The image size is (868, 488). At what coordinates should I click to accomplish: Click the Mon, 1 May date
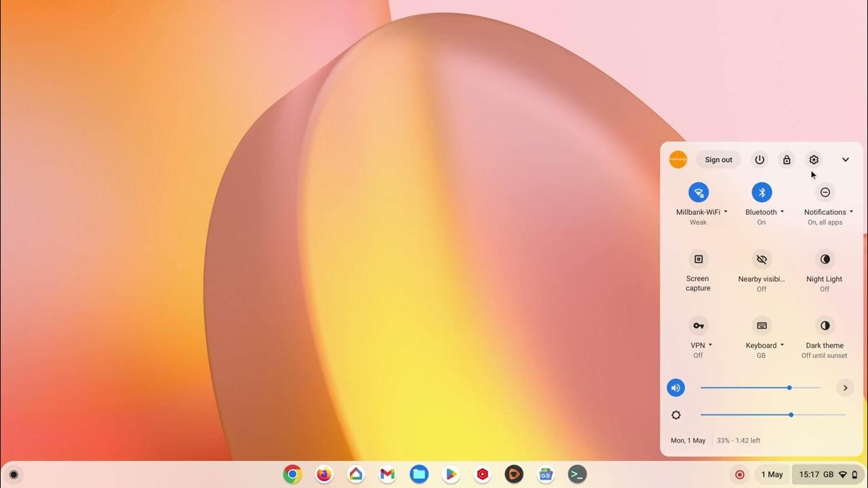point(688,441)
